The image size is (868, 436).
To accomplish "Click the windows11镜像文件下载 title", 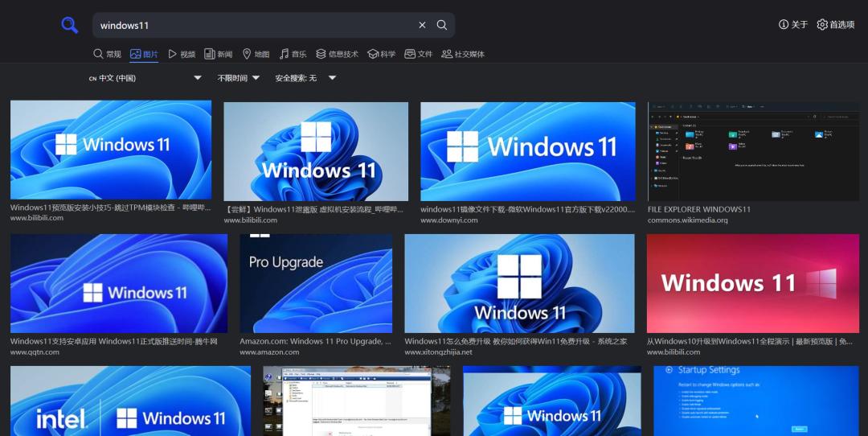I will click(x=528, y=209).
